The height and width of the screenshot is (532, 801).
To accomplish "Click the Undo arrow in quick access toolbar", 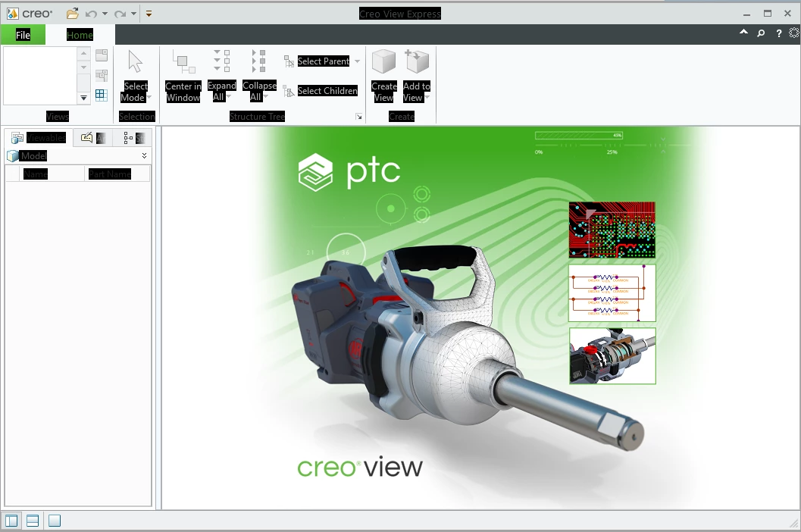I will (x=91, y=14).
